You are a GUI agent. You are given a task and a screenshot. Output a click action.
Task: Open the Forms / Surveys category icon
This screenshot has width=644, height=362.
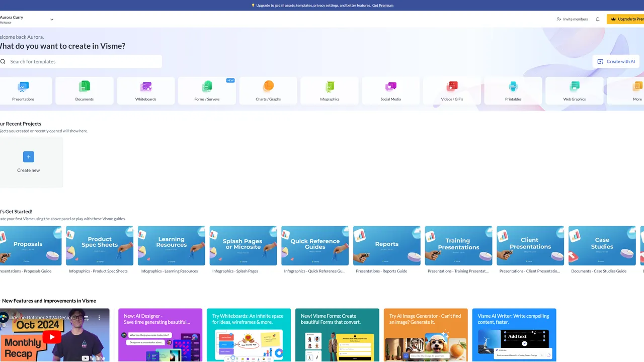point(207,86)
